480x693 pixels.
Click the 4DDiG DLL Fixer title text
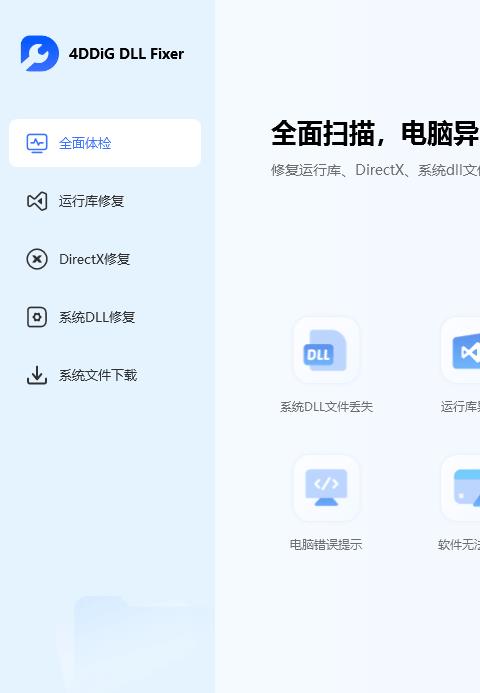tap(126, 54)
